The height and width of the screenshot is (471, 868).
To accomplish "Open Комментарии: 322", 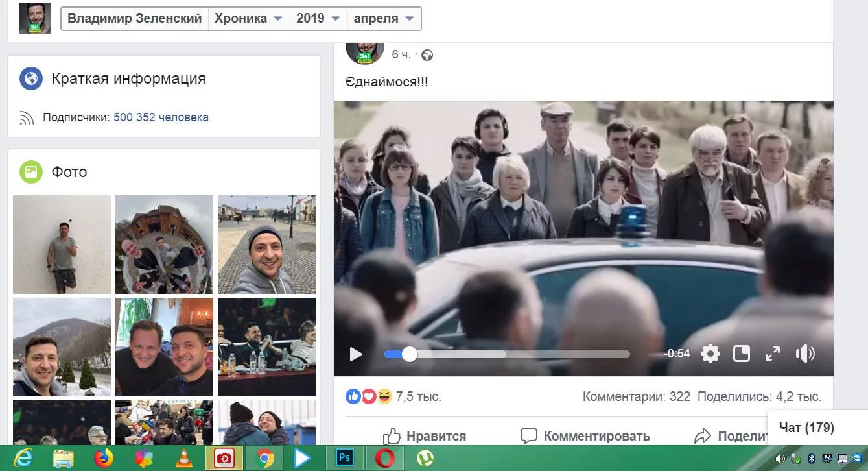I will pos(637,396).
